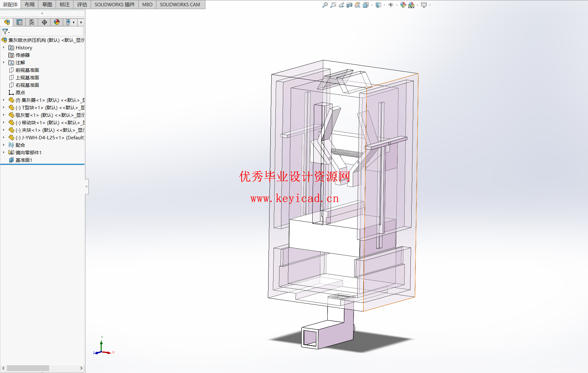Switch to the PropertyManager tab
The image size is (588, 373).
click(x=19, y=22)
